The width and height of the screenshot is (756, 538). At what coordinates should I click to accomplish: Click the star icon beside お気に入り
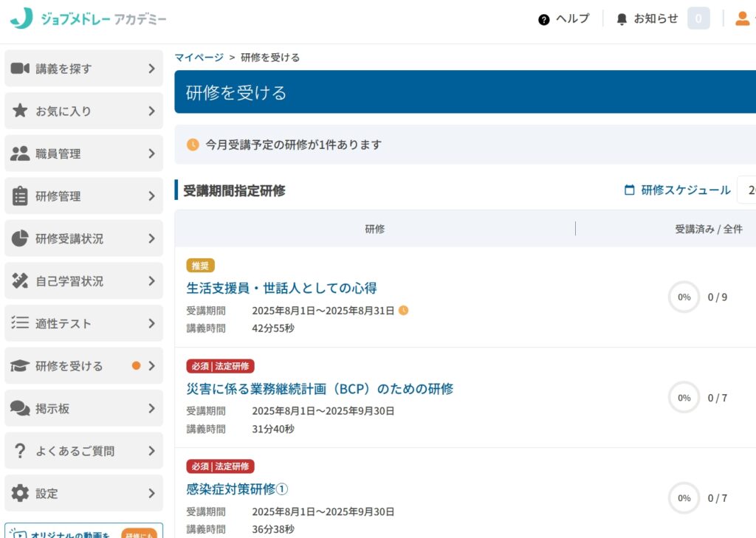[x=20, y=111]
